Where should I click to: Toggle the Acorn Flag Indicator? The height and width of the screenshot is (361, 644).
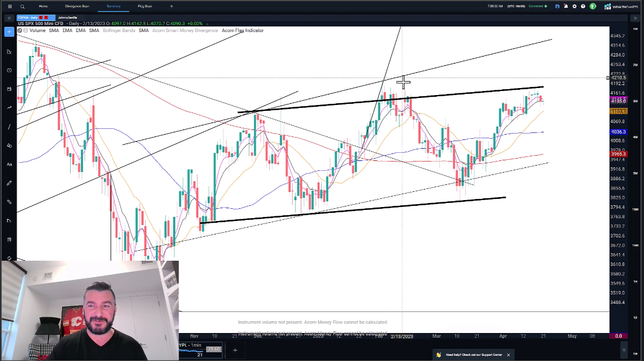tap(242, 30)
